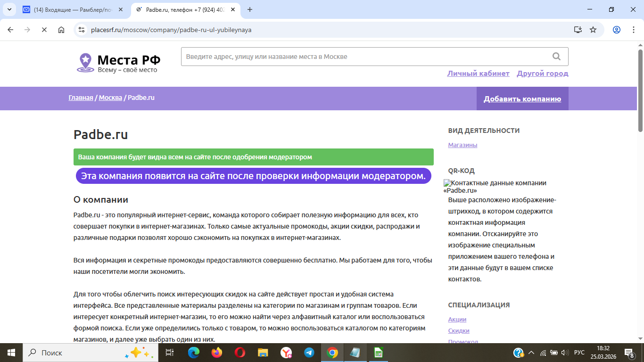Open the Chrome profile menu

coord(617,30)
